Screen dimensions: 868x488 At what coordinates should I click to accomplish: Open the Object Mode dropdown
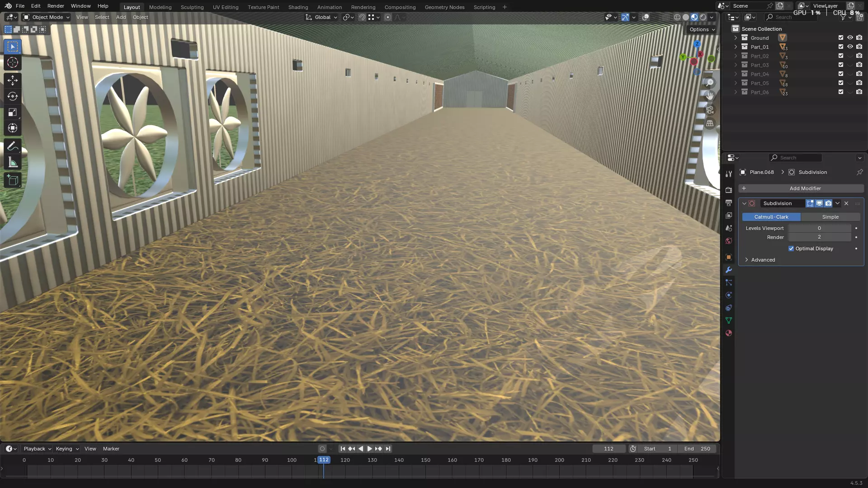click(46, 17)
